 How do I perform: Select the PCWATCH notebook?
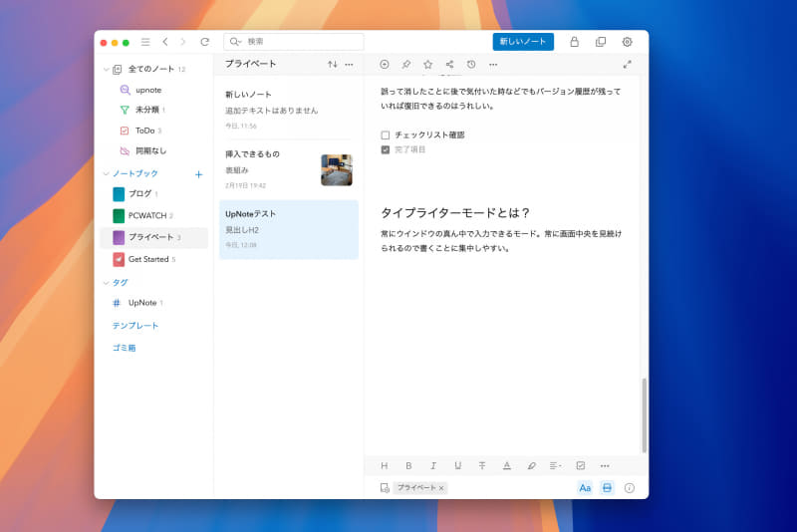click(x=154, y=215)
